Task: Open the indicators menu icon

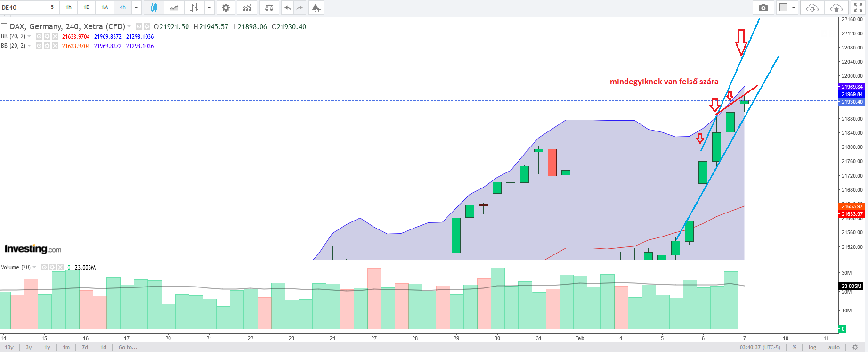Action: 247,8
